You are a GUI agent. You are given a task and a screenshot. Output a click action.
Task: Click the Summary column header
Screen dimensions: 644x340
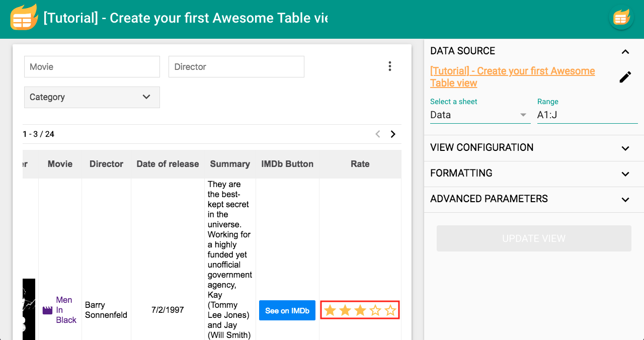coord(230,164)
